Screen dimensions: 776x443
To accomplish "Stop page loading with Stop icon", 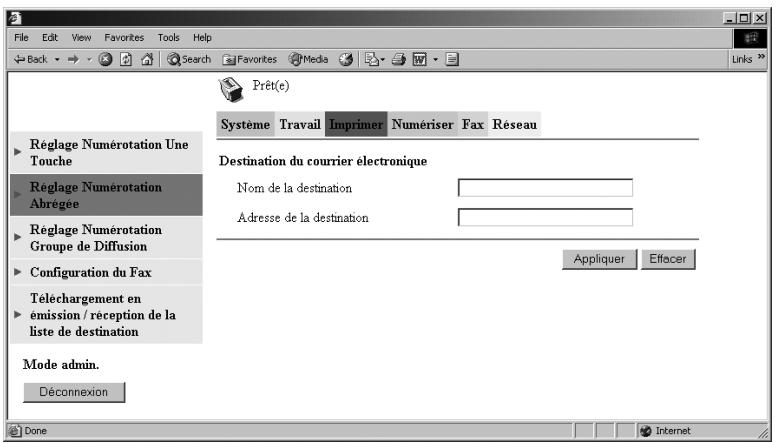I will coord(105,59).
